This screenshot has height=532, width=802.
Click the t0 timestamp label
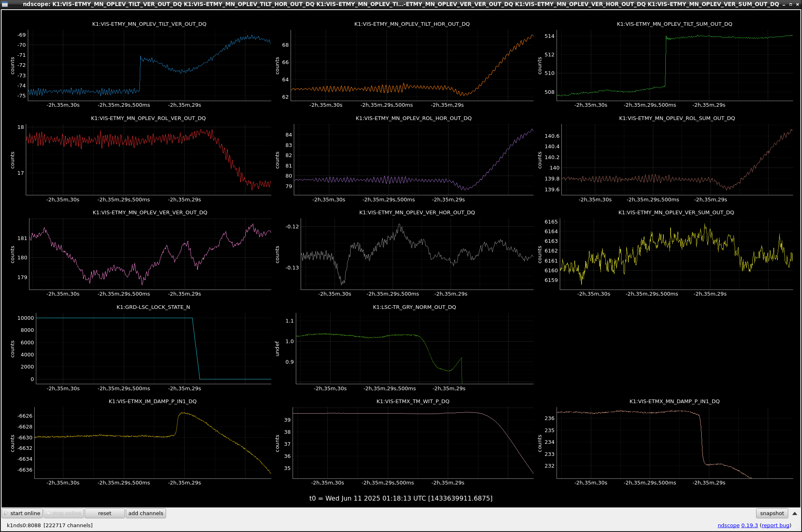(x=401, y=498)
